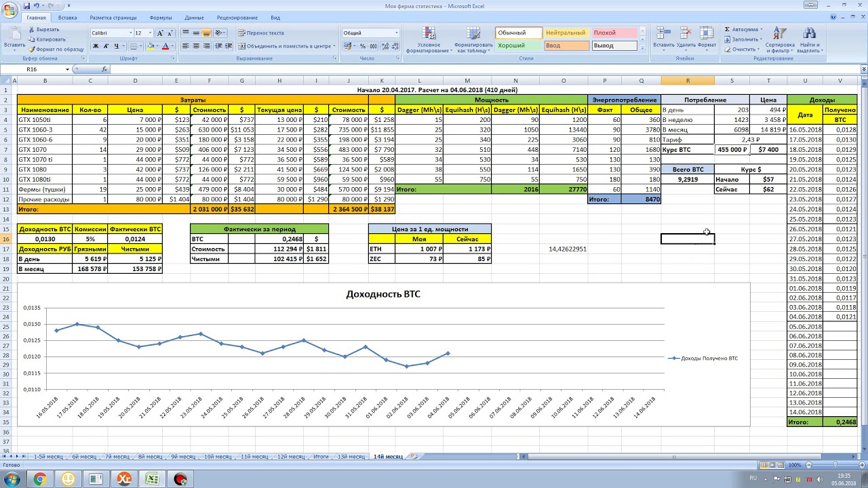This screenshot has width=868, height=488.
Task: Decrease cell indent
Action: point(218,46)
